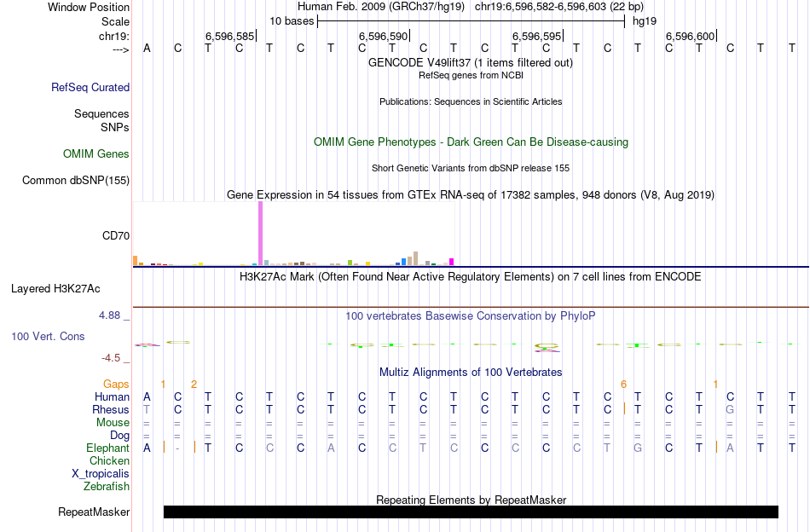This screenshot has width=810, height=532.
Task: Open the Common dbSNP(155) track label
Action: click(x=76, y=180)
